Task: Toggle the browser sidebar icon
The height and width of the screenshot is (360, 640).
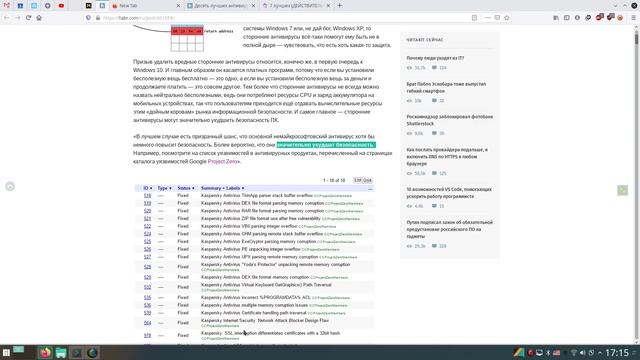Action: click(567, 18)
